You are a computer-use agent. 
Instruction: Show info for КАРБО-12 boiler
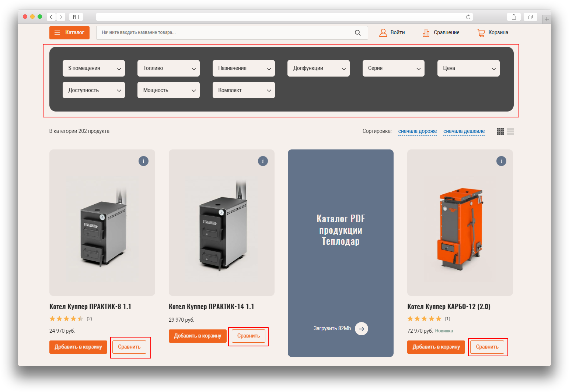(x=501, y=161)
